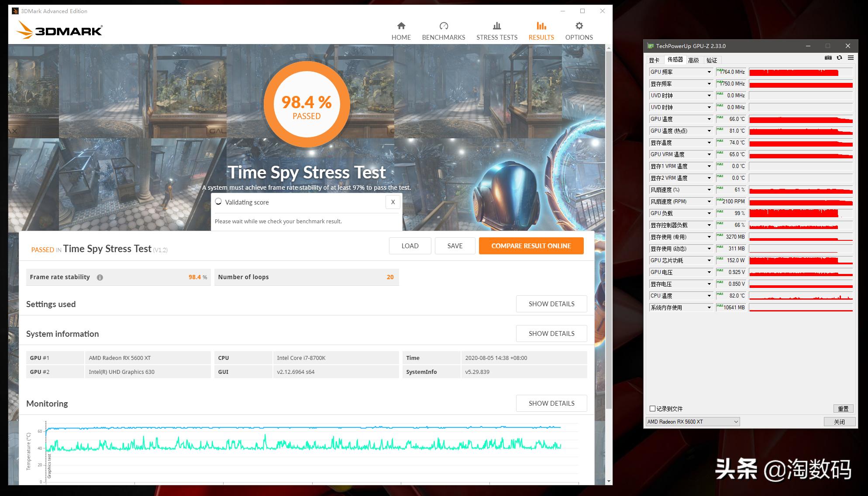
Task: Expand the GPU 频率 sensor dropdown
Action: (709, 72)
